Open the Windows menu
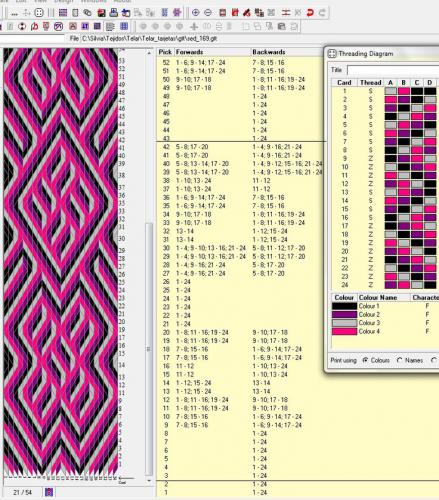The width and height of the screenshot is (439, 500). pos(93,1)
